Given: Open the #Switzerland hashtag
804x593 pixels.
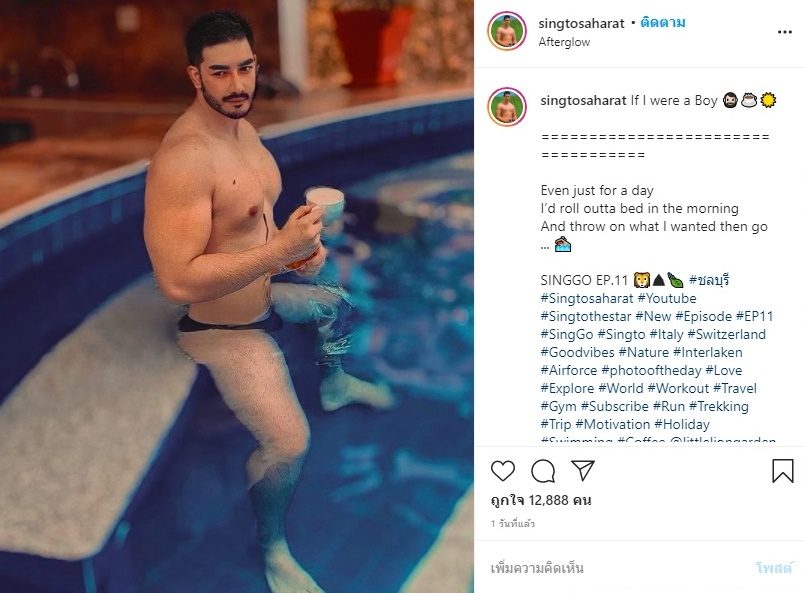Looking at the screenshot, I should pos(726,334).
